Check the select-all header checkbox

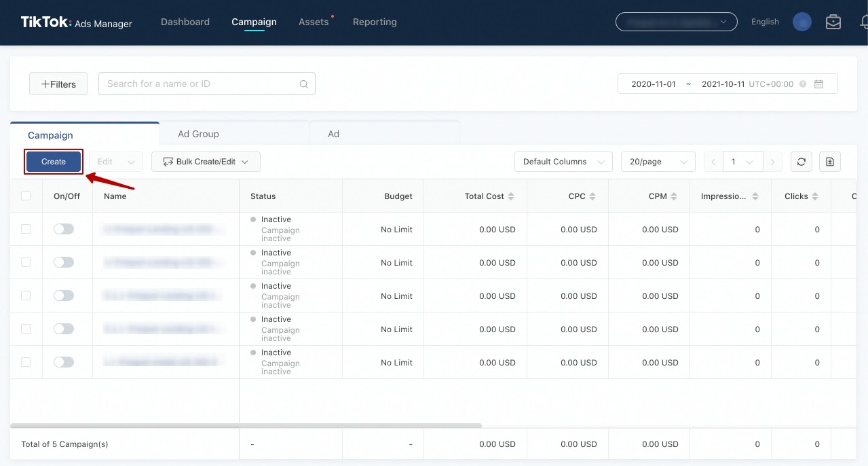click(26, 196)
